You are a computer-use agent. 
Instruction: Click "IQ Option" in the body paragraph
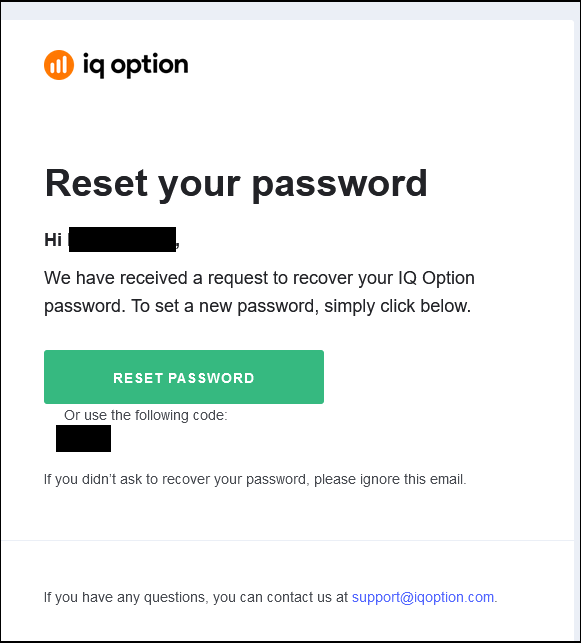(436, 278)
